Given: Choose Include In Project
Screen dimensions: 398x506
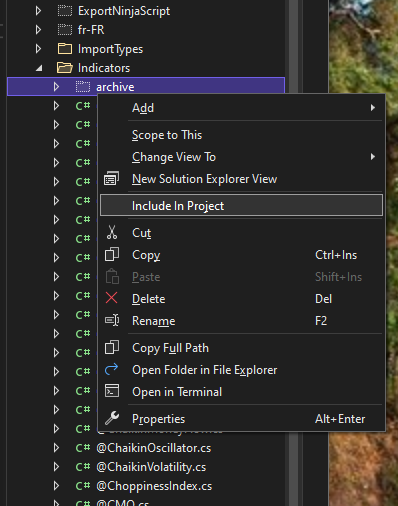Looking at the screenshot, I should pyautogui.click(x=241, y=206).
